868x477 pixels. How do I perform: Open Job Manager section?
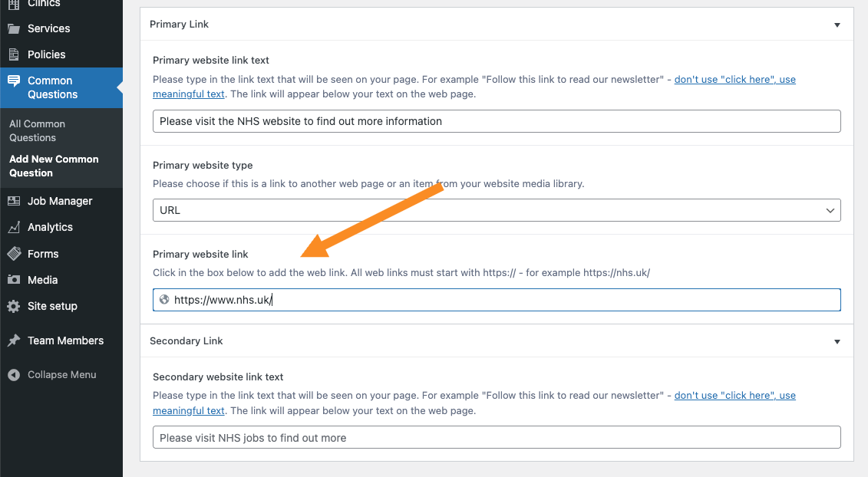pos(61,201)
